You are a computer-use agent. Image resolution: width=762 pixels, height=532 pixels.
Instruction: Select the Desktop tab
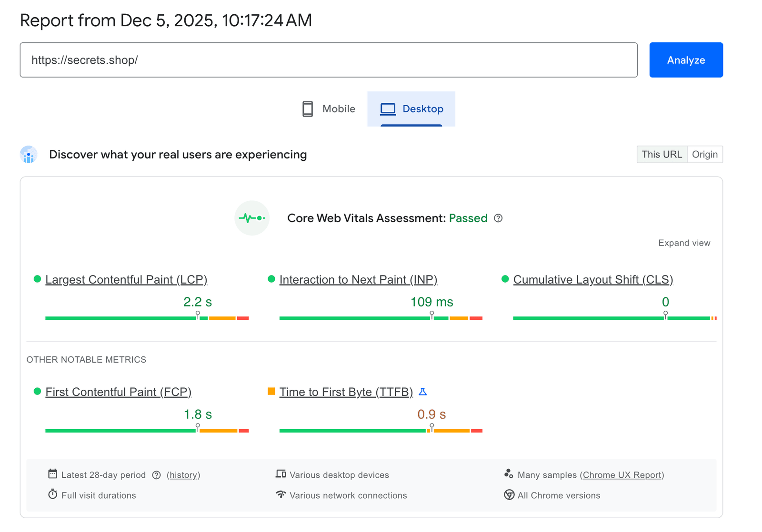pos(411,109)
